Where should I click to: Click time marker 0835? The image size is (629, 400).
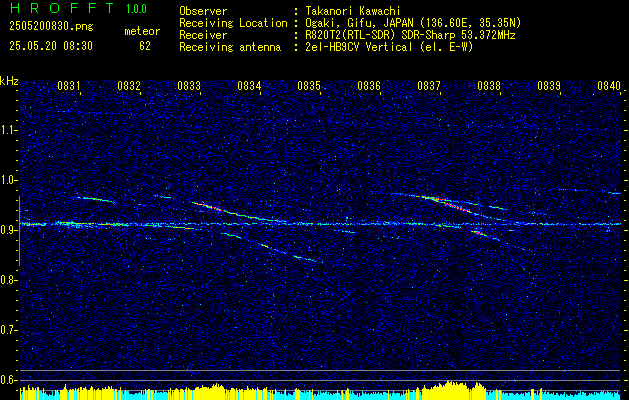click(x=308, y=86)
